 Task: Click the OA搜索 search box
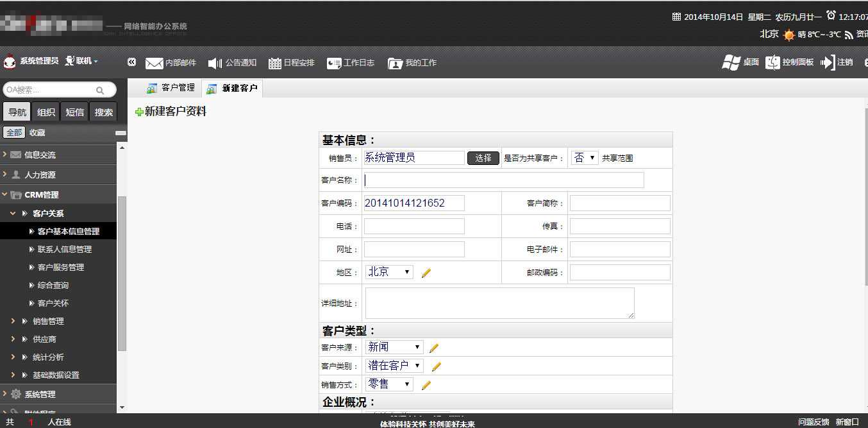(x=60, y=90)
